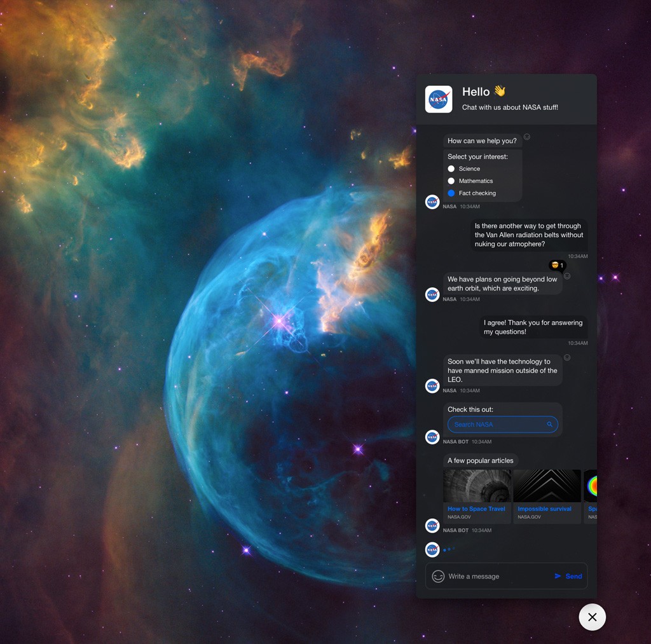
Task: Select the Fact checking radio button
Action: click(x=451, y=193)
